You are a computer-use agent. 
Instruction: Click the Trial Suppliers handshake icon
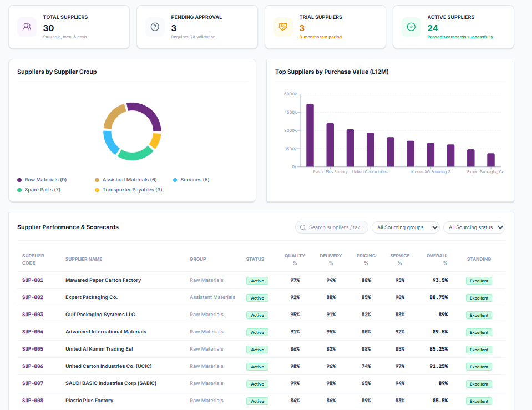[283, 27]
